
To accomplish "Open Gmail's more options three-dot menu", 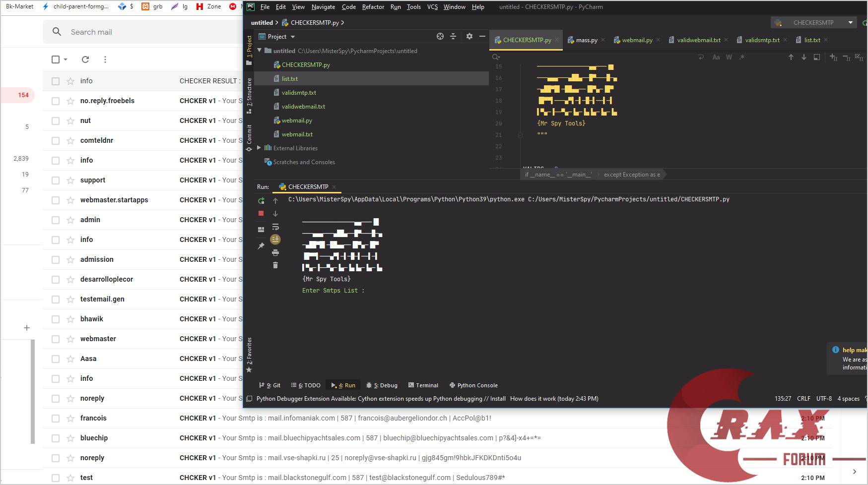I will (105, 60).
